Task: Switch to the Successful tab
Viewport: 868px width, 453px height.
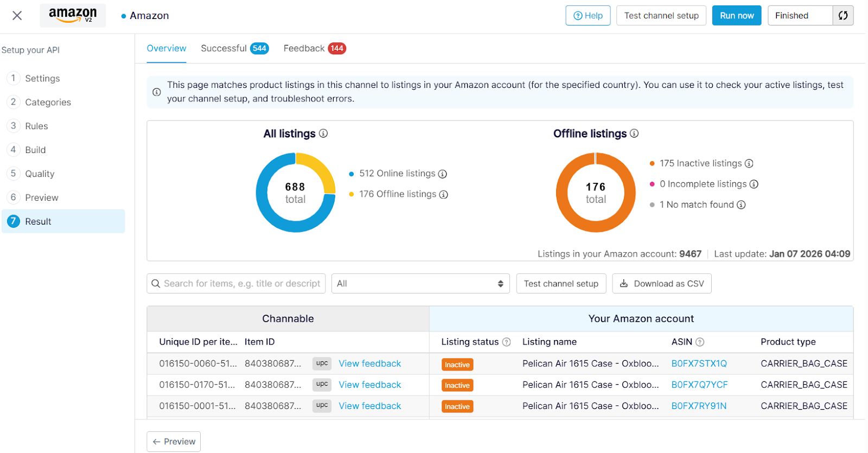Action: click(x=234, y=48)
